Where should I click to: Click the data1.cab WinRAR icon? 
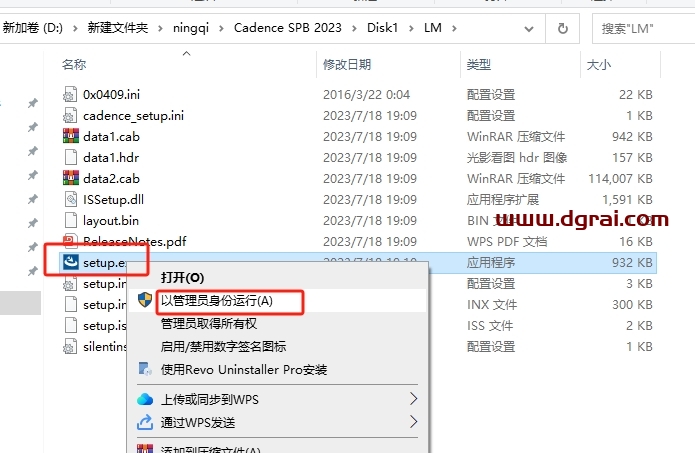(x=70, y=136)
